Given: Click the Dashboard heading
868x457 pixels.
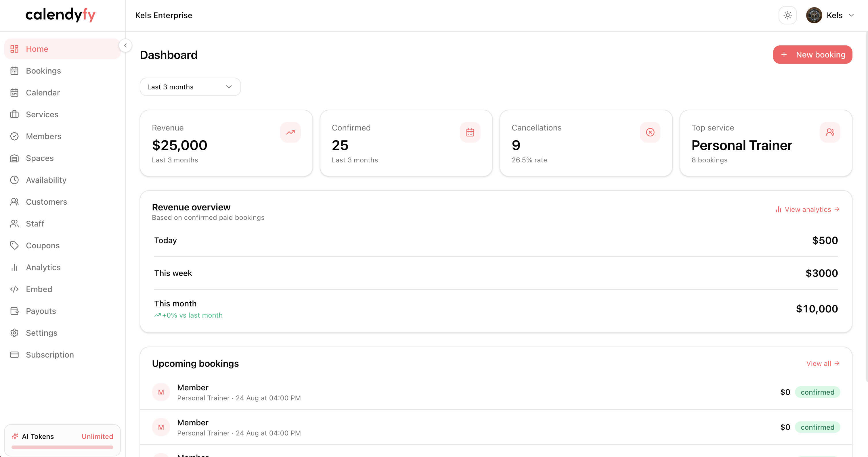Looking at the screenshot, I should coord(169,55).
